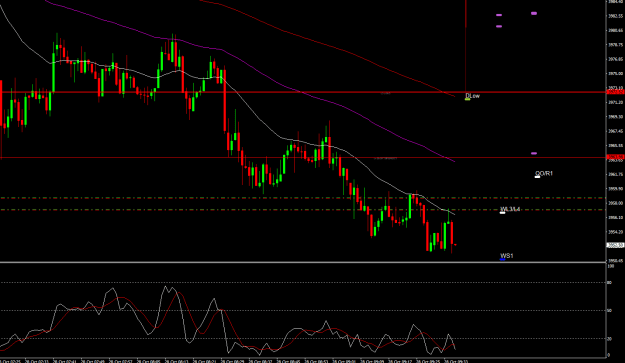Screen dimensions: 625x363
Task: Click the purple marker near the 3965 price level
Action: pos(534,153)
